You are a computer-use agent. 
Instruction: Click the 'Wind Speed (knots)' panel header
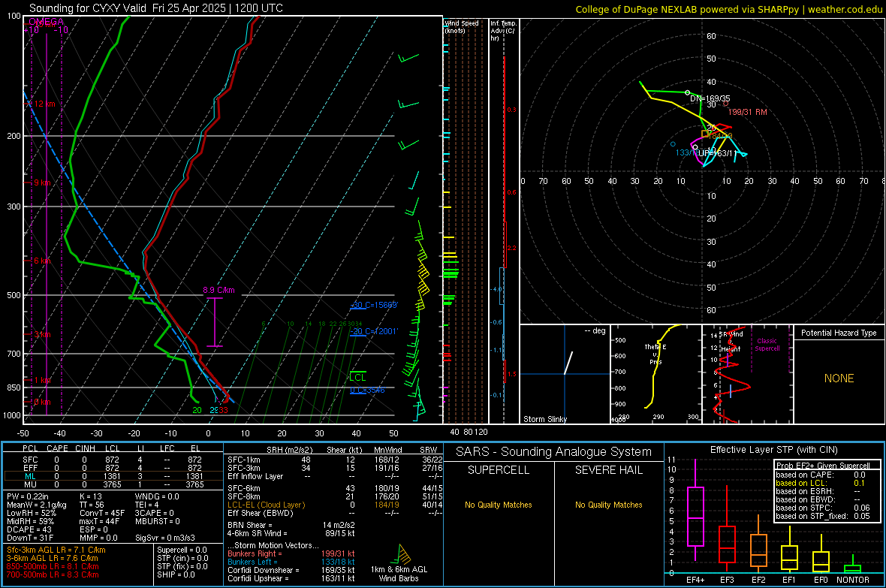click(x=462, y=26)
